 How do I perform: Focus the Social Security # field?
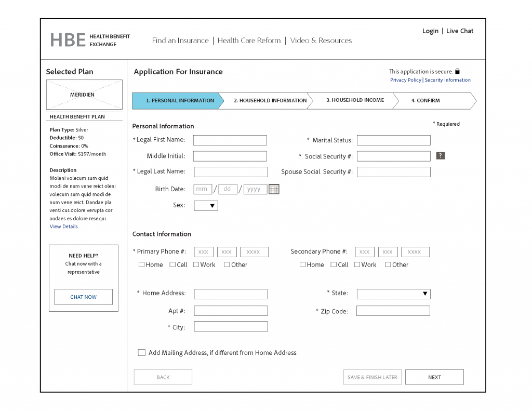tap(394, 156)
